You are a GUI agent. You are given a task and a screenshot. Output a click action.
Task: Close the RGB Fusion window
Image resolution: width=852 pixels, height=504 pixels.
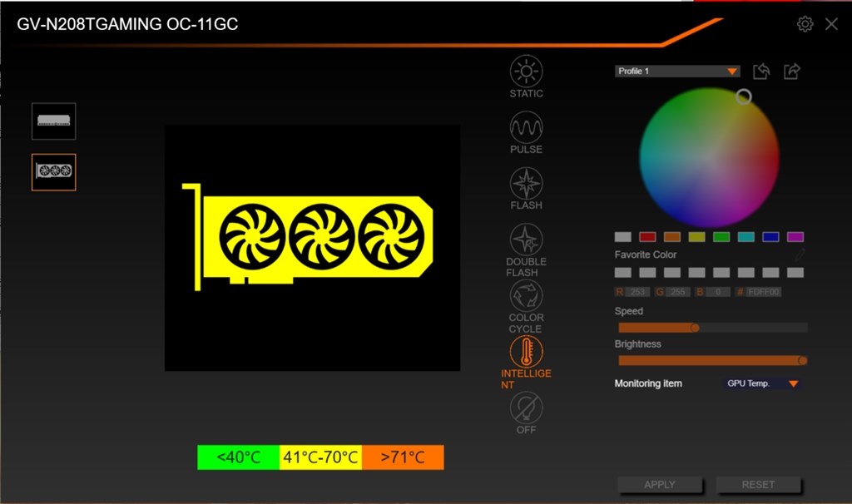(831, 24)
